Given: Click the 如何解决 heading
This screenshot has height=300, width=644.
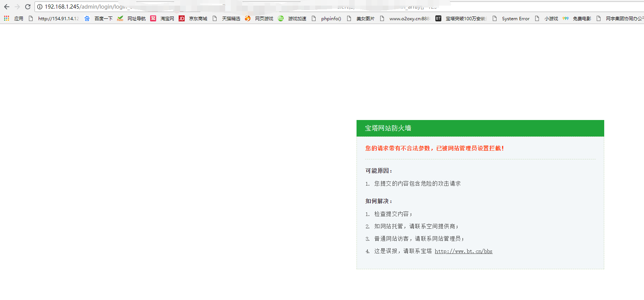Looking at the screenshot, I should pyautogui.click(x=379, y=201).
